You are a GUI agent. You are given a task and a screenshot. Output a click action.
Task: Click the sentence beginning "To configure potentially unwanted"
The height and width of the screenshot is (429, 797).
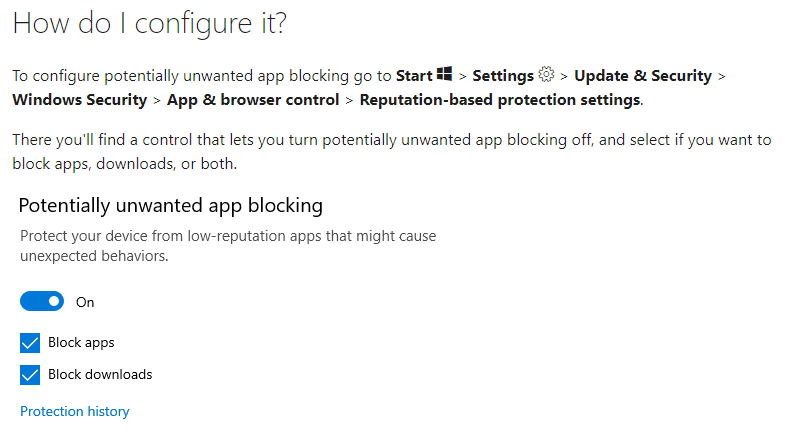coord(200,76)
